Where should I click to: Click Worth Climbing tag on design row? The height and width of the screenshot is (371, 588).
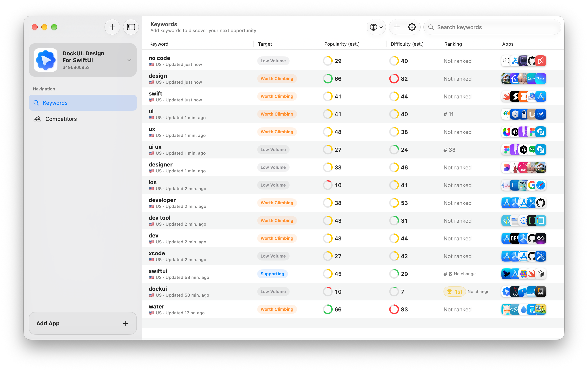tap(277, 79)
